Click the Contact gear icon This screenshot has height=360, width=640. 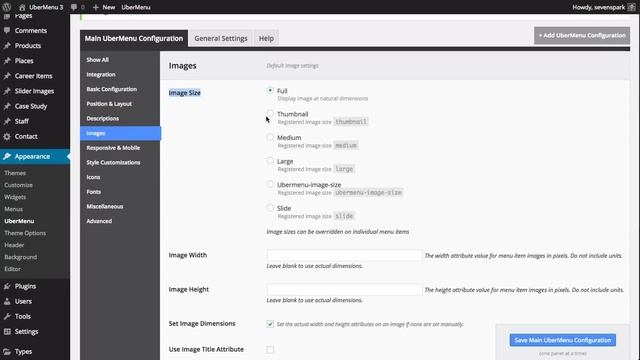(7, 136)
